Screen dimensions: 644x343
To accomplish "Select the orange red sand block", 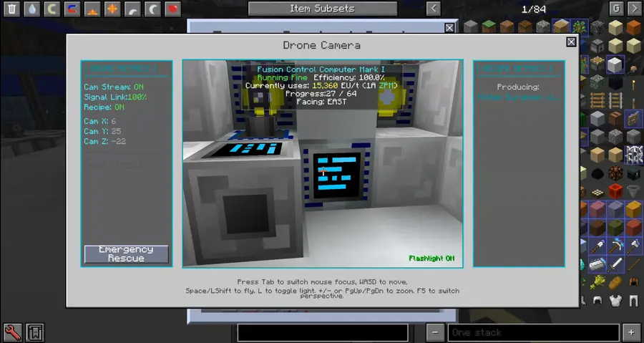I will tap(634, 28).
